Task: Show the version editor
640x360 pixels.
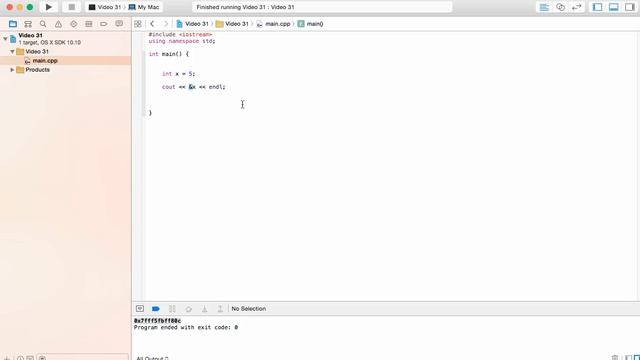Action: coord(577,7)
